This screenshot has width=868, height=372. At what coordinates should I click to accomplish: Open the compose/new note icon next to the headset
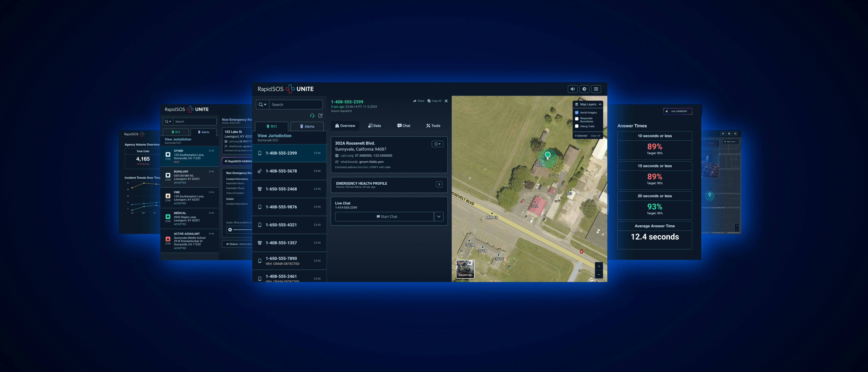[320, 115]
